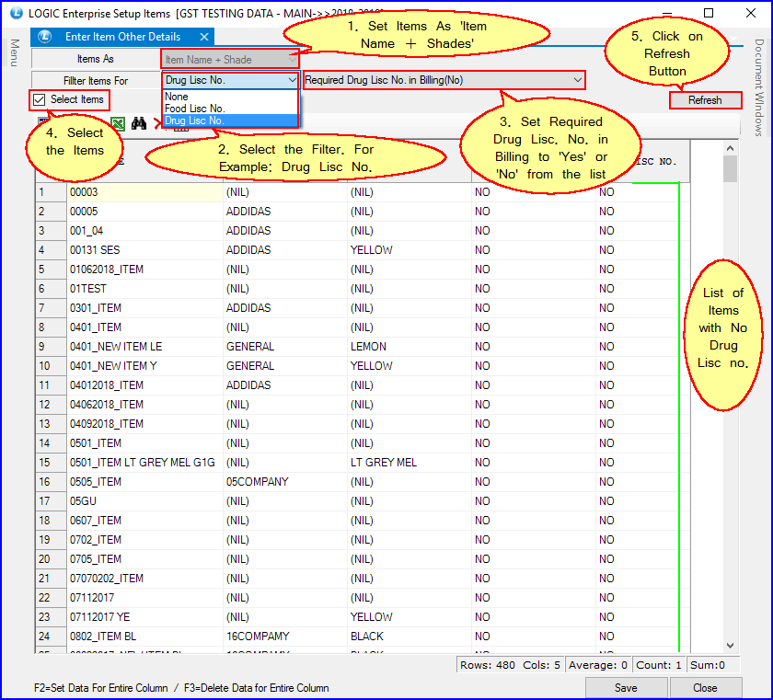Click the Refresh button
The width and height of the screenshot is (773, 700).
pyautogui.click(x=705, y=100)
